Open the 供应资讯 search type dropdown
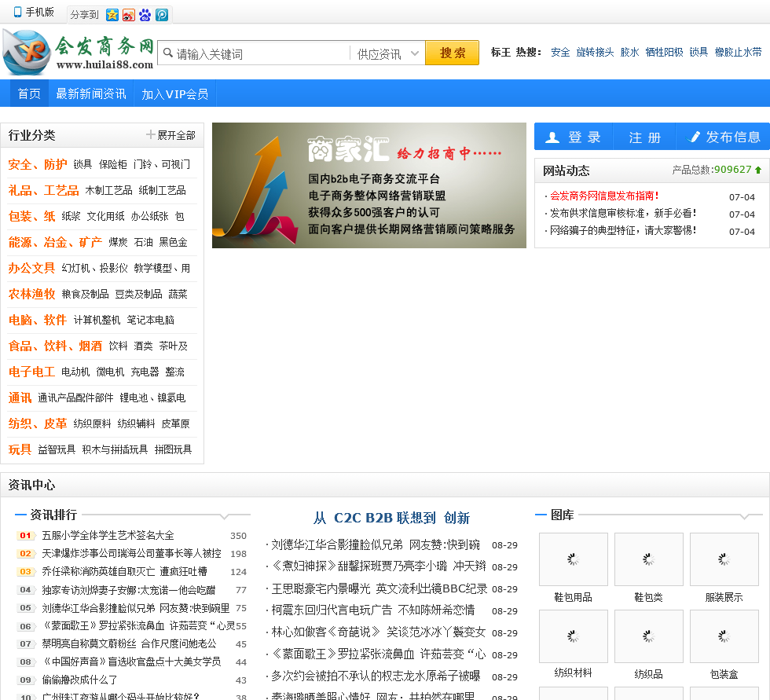770x700 pixels. coord(388,53)
